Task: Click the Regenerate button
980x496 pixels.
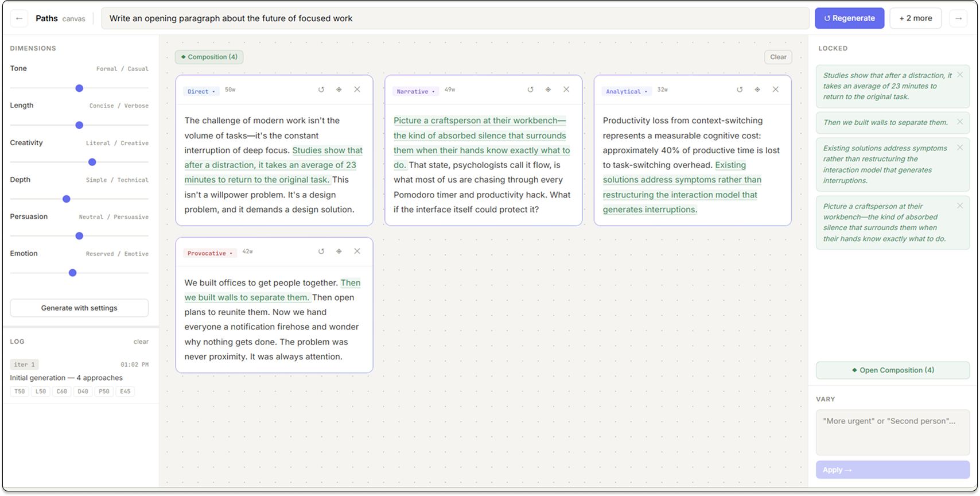Action: [849, 18]
